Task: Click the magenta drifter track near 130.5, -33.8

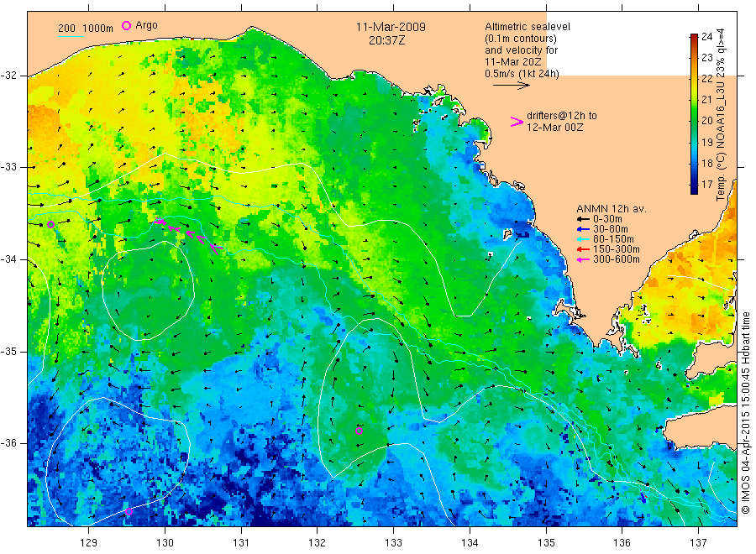Action: (x=190, y=234)
